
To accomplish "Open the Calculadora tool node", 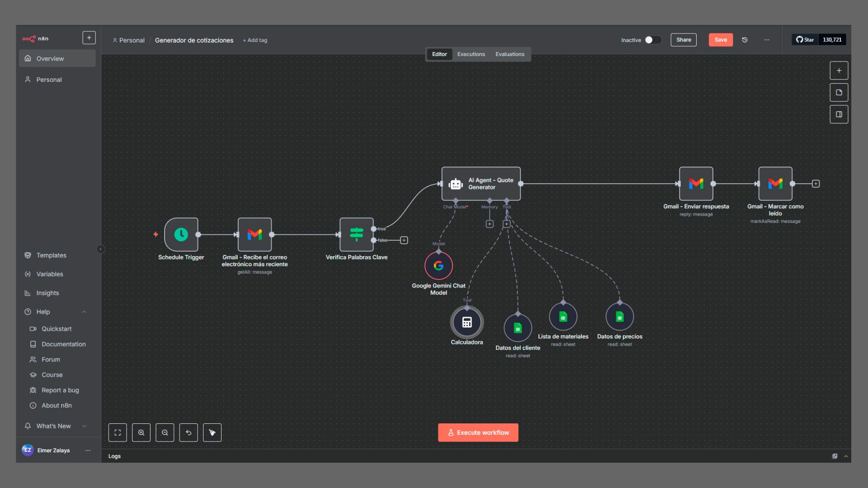I will 467,322.
